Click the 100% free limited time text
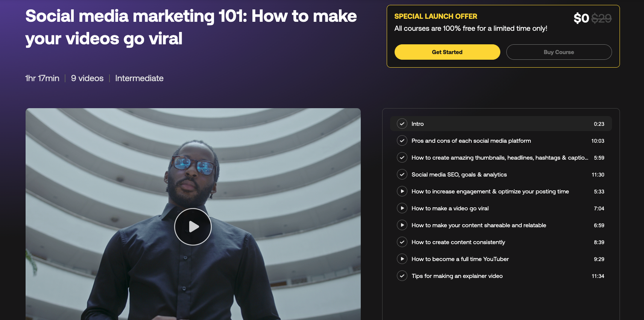Screen dimensions: 644x320 [x=471, y=29]
